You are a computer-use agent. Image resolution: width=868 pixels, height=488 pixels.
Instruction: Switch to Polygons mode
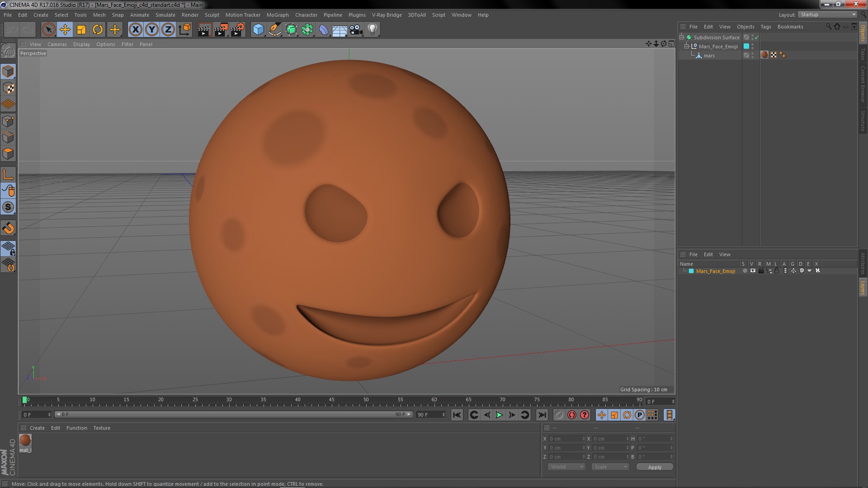(8, 154)
